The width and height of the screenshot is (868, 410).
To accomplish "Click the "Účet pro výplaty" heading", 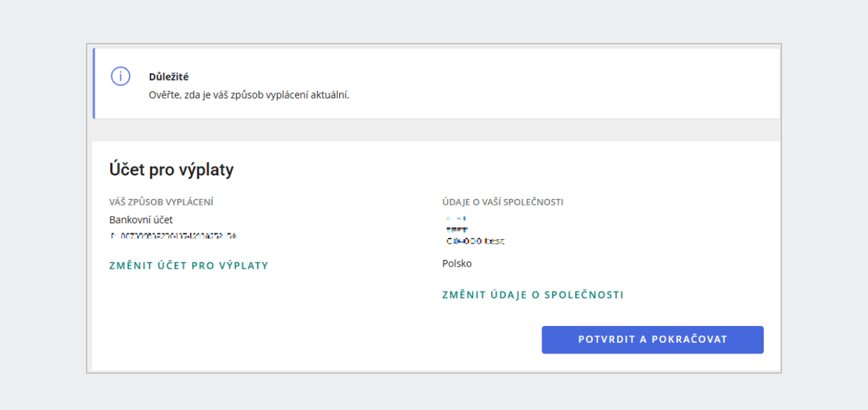I will (x=171, y=170).
